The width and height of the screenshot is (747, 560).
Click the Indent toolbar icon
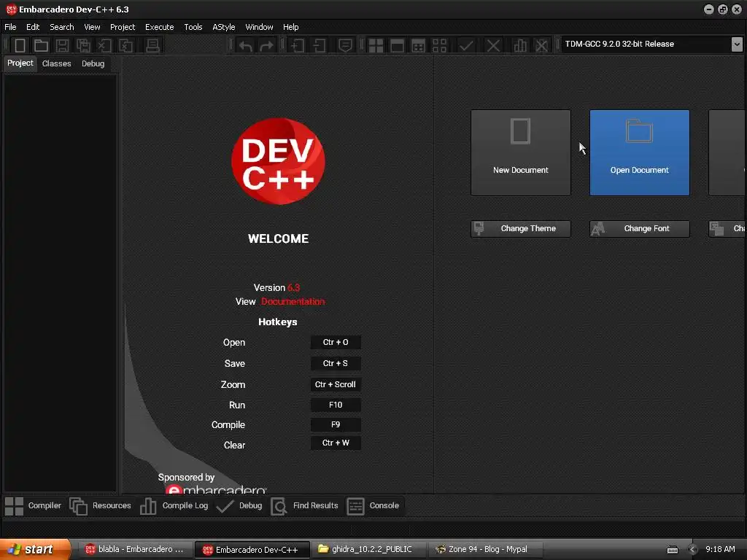pos(298,46)
